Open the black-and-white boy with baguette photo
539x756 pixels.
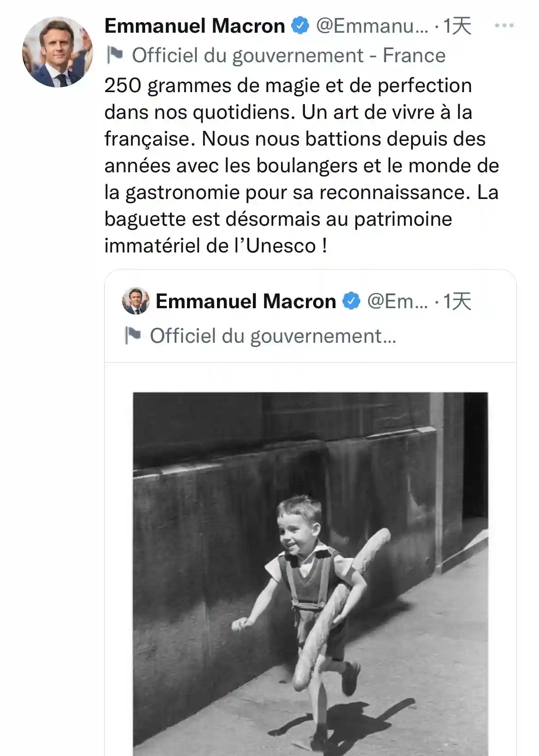(311, 574)
